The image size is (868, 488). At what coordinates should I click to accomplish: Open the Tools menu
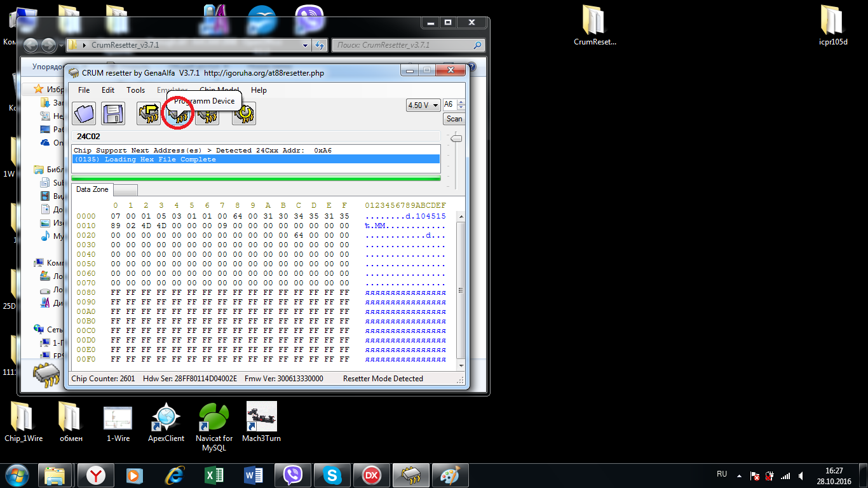click(135, 90)
